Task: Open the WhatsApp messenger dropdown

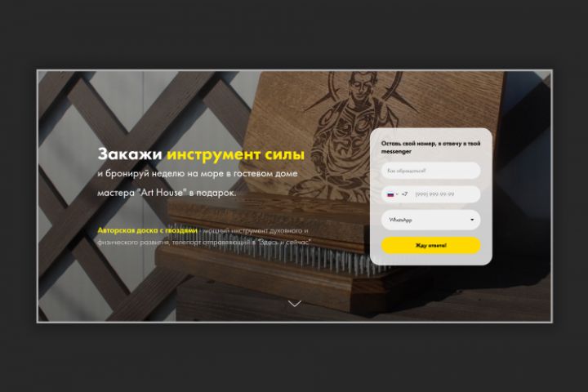Action: (x=431, y=220)
